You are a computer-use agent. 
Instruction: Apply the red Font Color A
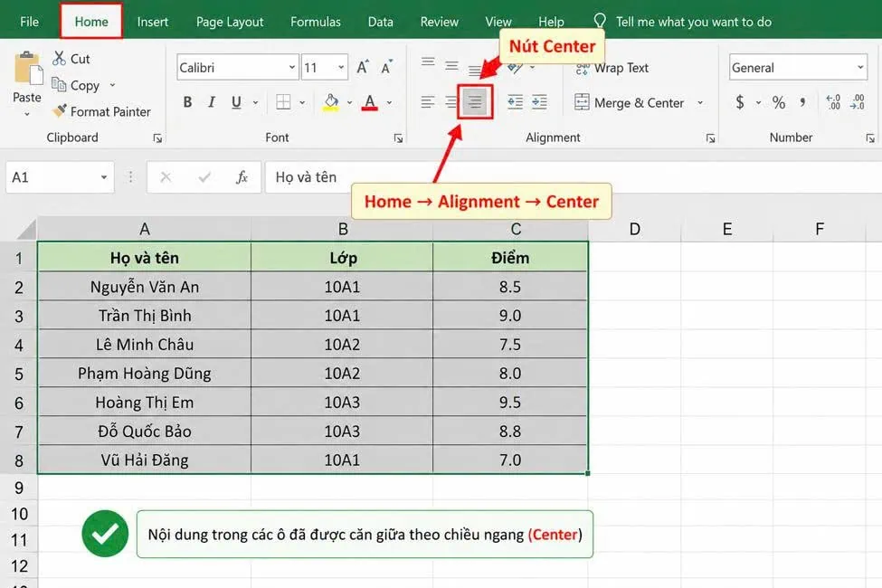pos(370,102)
